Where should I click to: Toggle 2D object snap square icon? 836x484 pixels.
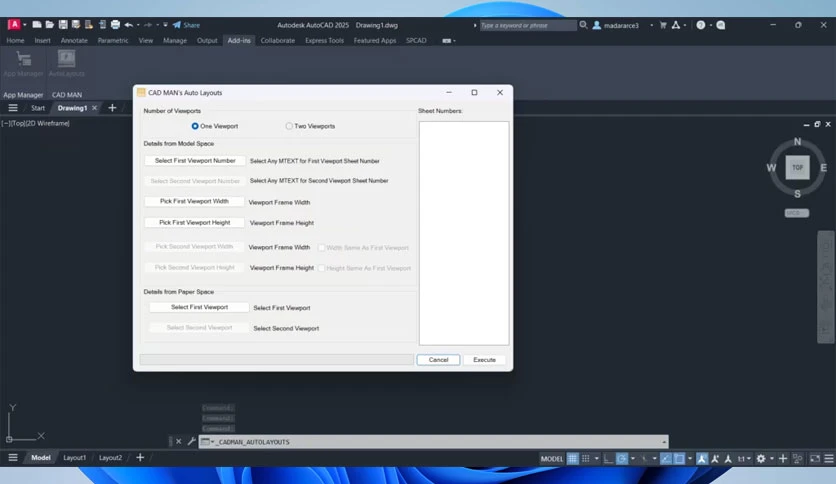(x=679, y=458)
